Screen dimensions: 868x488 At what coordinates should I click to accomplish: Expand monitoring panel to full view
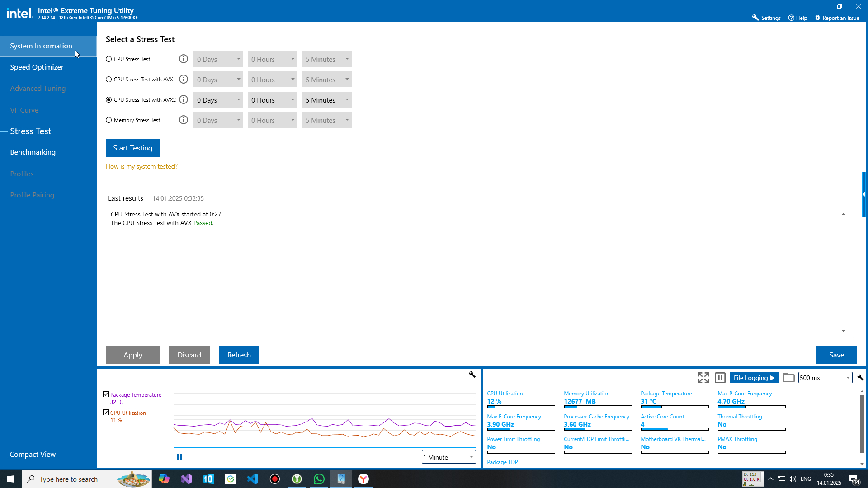click(703, 378)
